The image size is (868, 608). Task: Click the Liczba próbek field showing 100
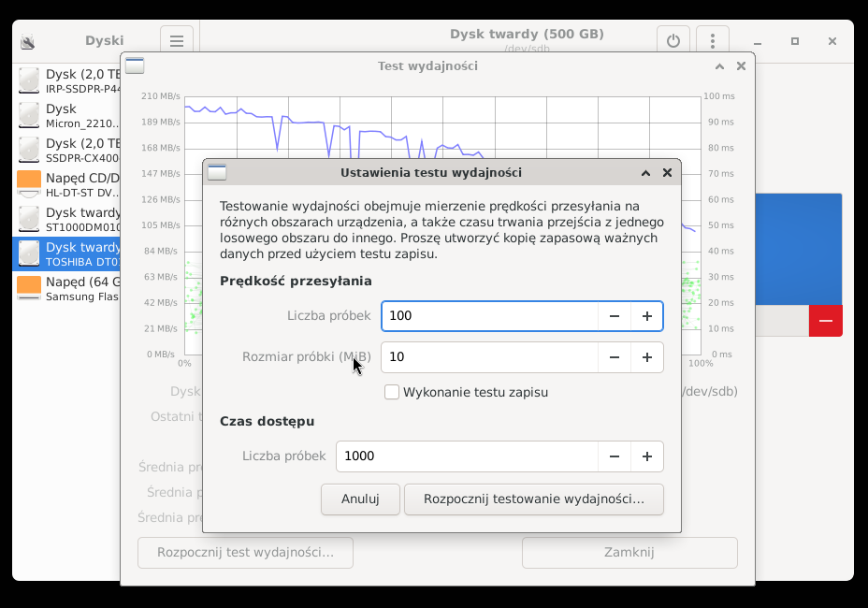[490, 316]
